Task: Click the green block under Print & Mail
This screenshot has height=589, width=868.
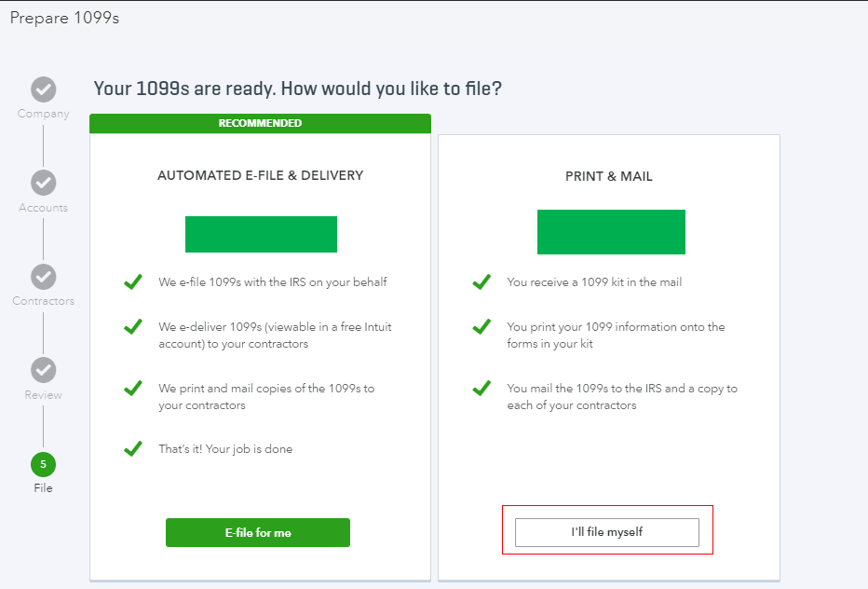Action: click(x=611, y=232)
